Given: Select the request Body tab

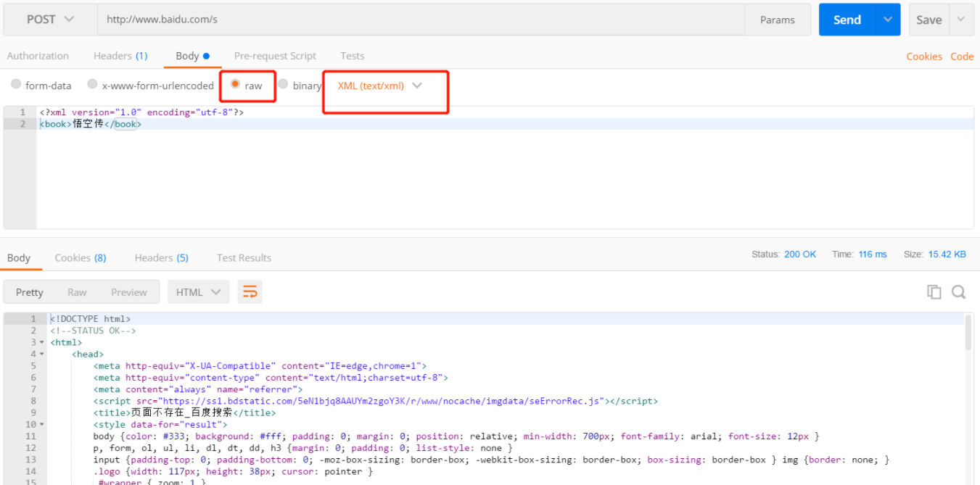Looking at the screenshot, I should (x=192, y=56).
